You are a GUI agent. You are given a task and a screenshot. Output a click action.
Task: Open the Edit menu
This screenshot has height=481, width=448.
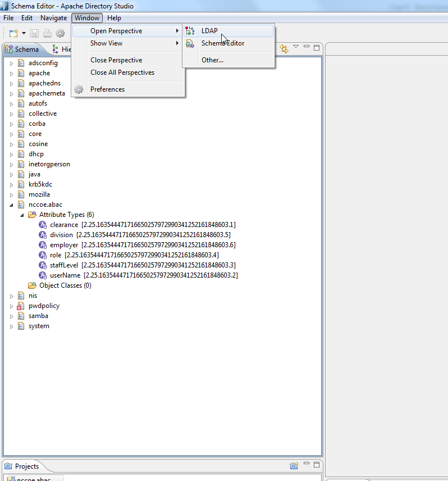[26, 18]
